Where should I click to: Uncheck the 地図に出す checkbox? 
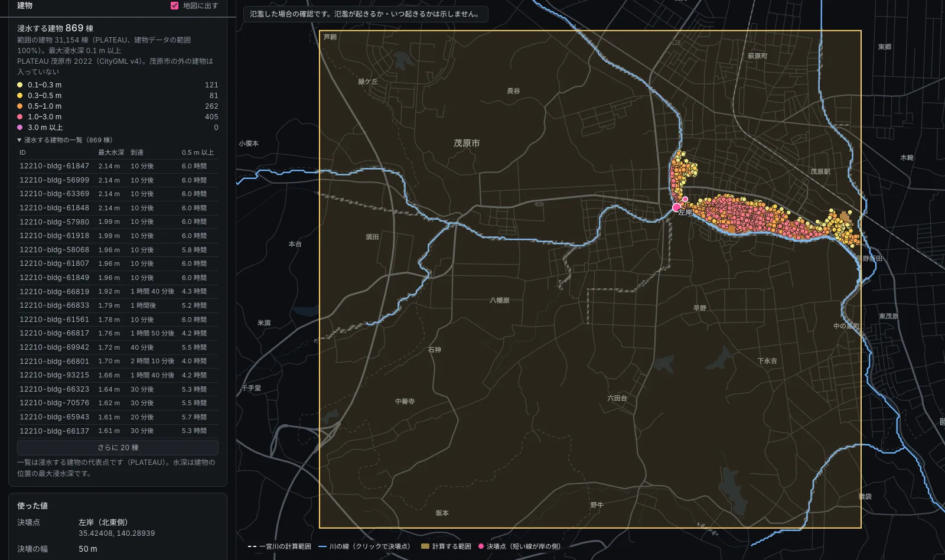click(x=174, y=6)
